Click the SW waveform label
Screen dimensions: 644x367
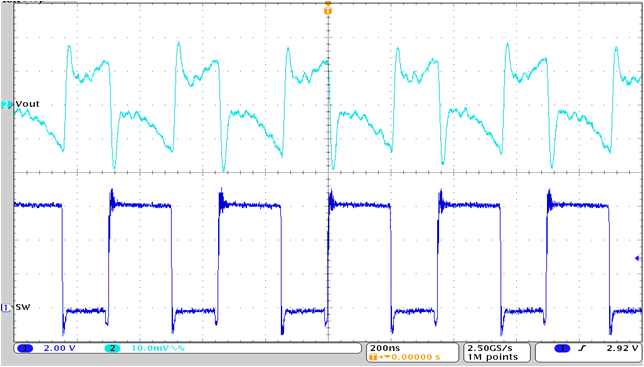click(x=23, y=307)
